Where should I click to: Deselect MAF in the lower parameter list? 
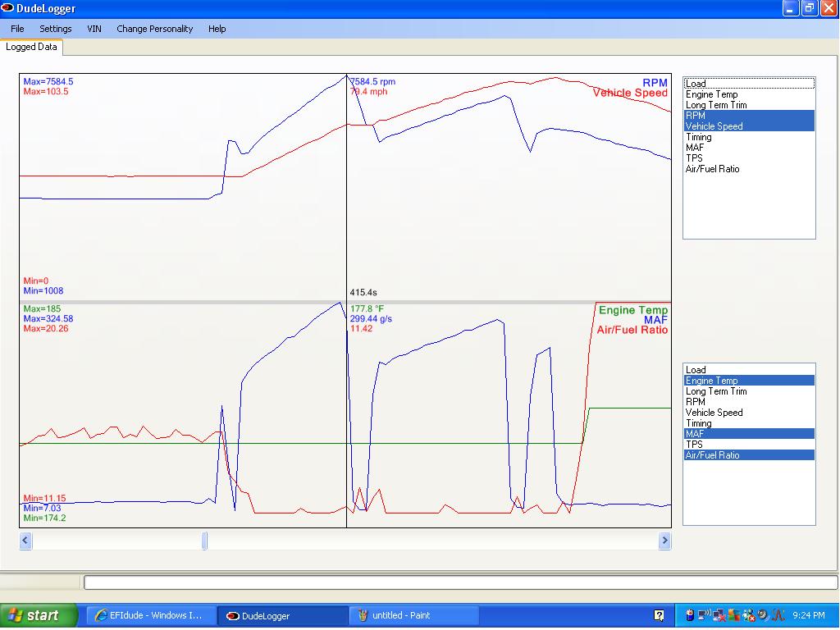coord(749,434)
